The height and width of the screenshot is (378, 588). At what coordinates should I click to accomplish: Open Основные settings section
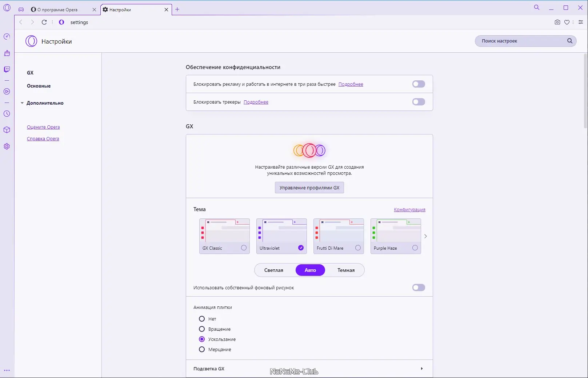tap(39, 86)
